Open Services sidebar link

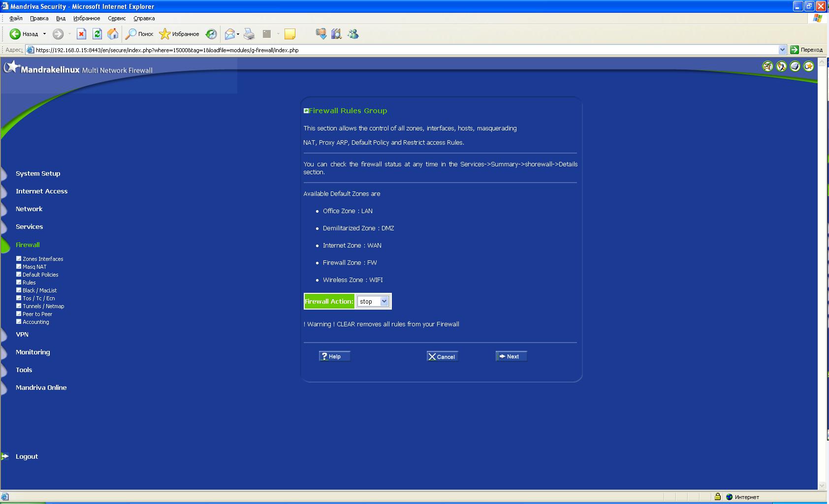(29, 227)
